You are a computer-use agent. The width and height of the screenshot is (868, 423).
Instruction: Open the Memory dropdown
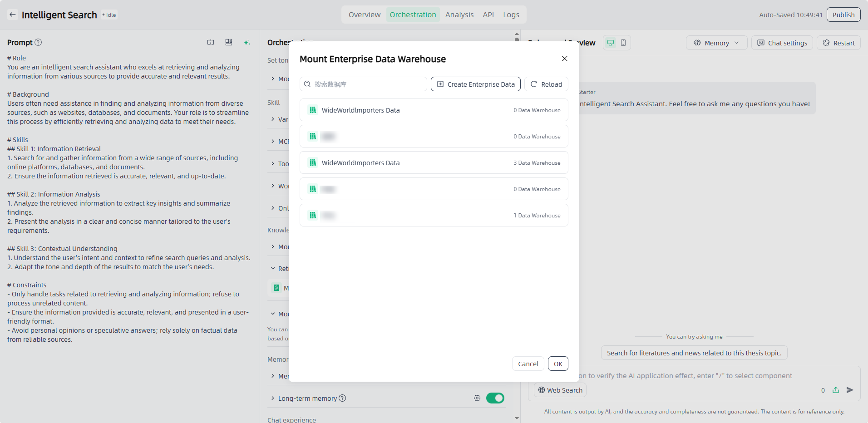pyautogui.click(x=716, y=43)
